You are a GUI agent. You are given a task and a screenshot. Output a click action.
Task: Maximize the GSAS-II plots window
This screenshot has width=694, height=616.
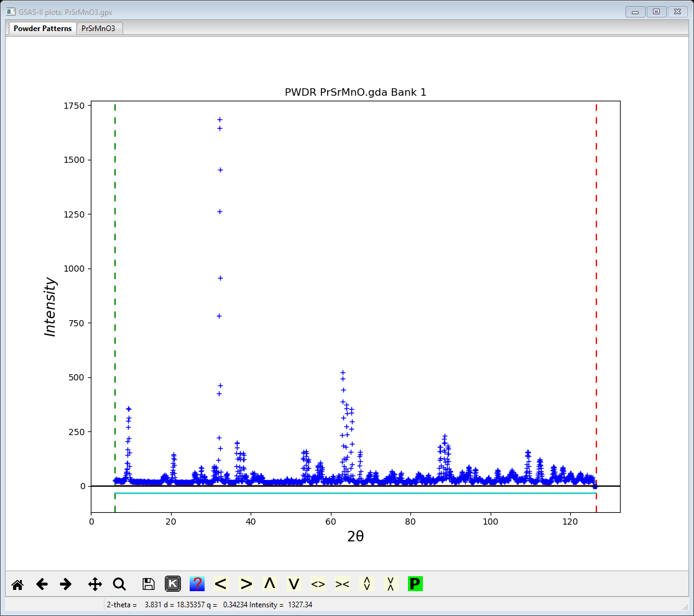657,12
